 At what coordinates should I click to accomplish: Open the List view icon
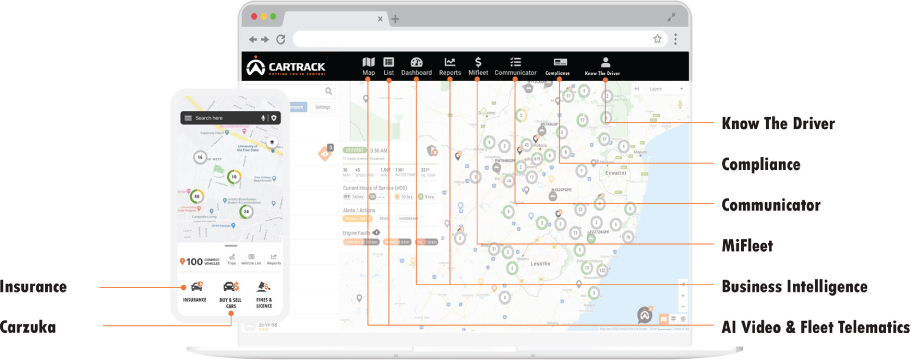pyautogui.click(x=389, y=62)
